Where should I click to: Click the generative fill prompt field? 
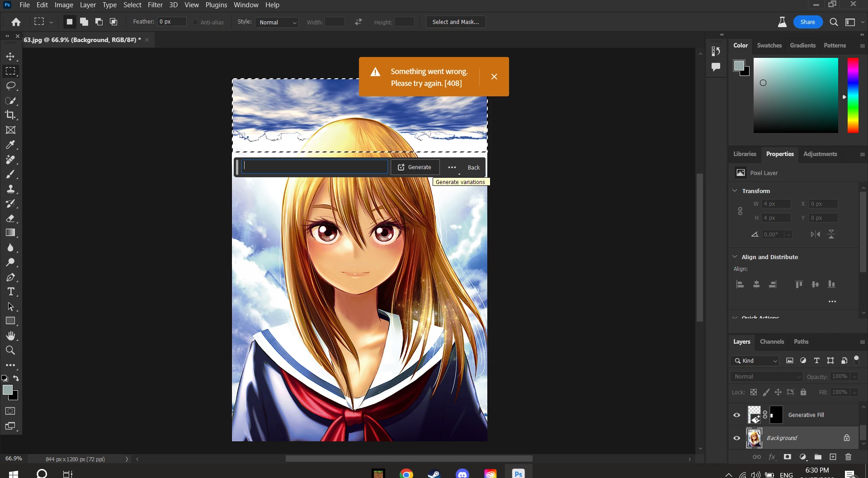315,167
